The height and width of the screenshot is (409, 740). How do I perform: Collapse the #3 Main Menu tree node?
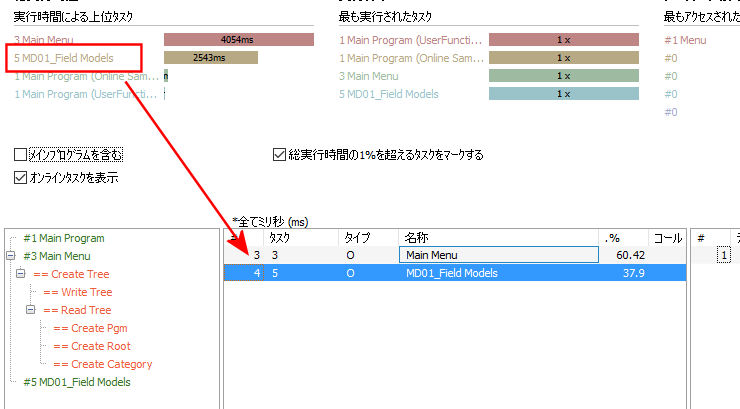coord(11,256)
